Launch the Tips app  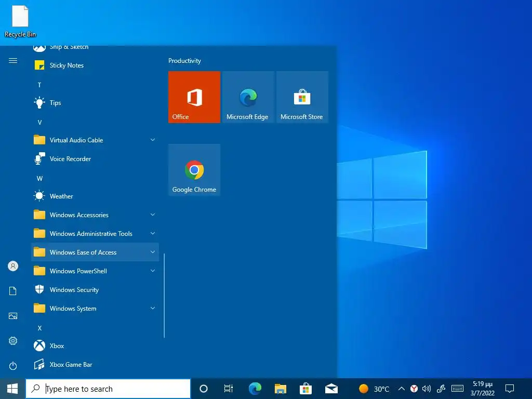95,102
